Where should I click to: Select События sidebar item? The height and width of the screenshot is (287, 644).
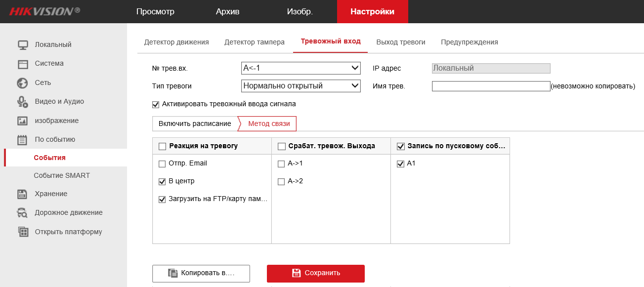(65, 158)
